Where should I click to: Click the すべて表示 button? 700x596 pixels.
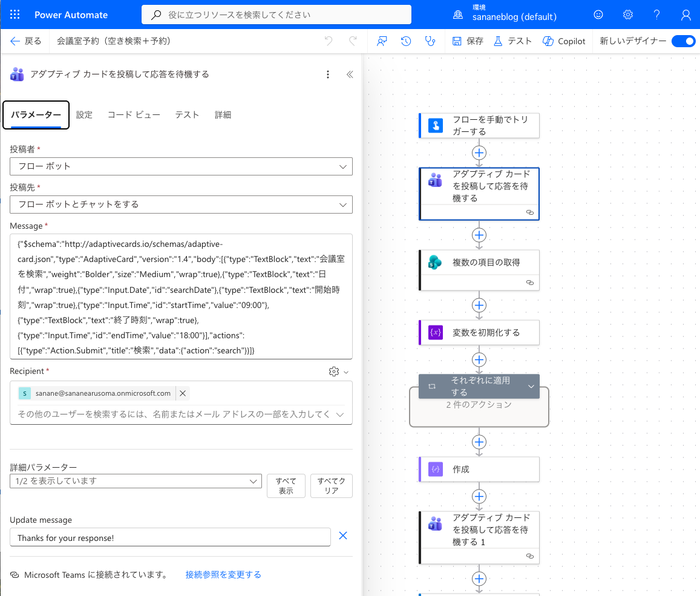tap(286, 486)
